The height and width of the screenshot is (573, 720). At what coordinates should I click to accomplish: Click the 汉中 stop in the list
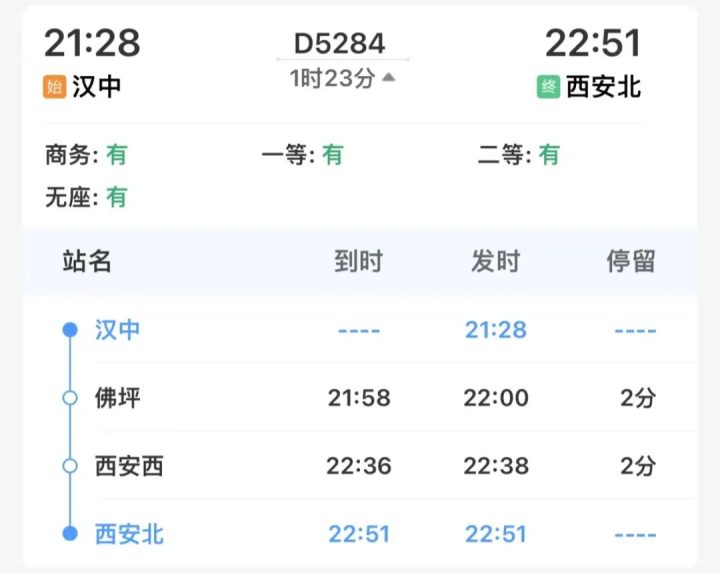pos(118,329)
